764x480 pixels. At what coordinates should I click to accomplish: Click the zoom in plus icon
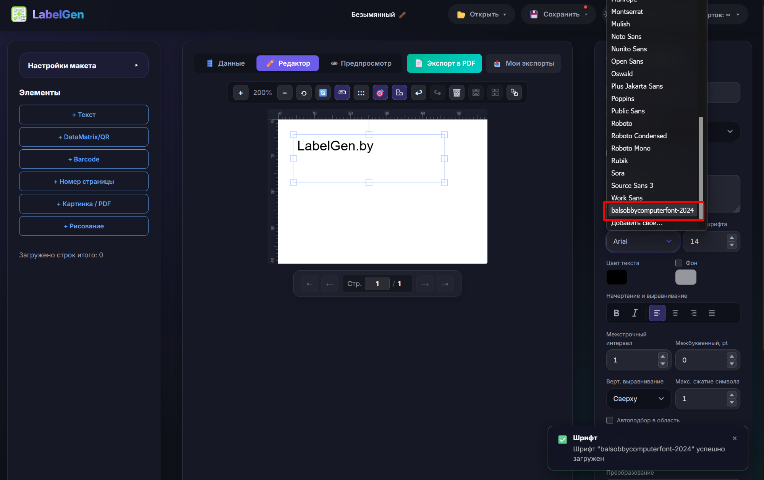pyautogui.click(x=241, y=93)
